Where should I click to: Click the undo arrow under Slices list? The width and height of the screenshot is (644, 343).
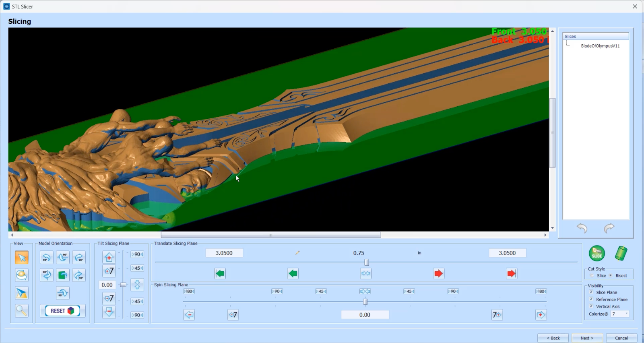582,228
